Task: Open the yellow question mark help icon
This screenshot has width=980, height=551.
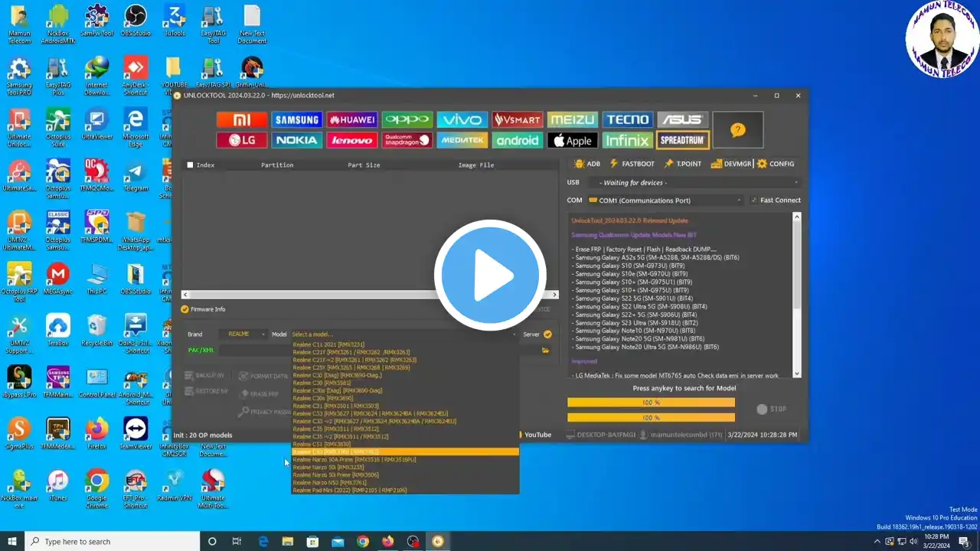Action: coord(738,130)
